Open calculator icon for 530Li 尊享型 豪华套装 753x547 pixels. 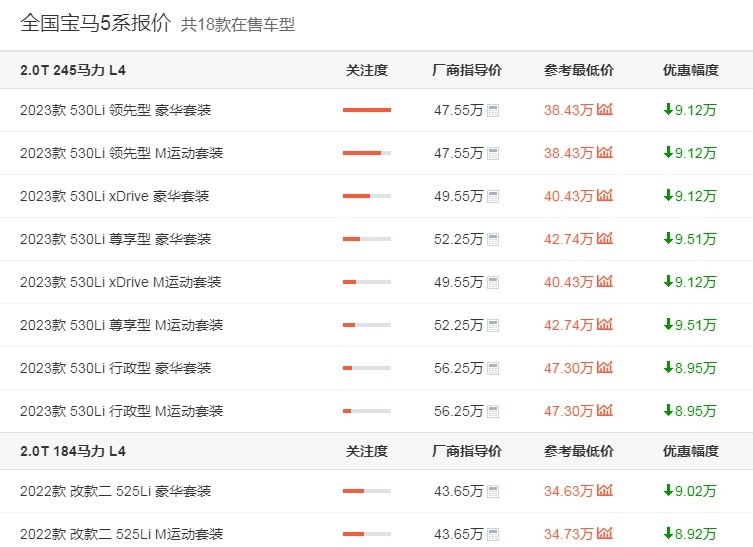(x=493, y=240)
